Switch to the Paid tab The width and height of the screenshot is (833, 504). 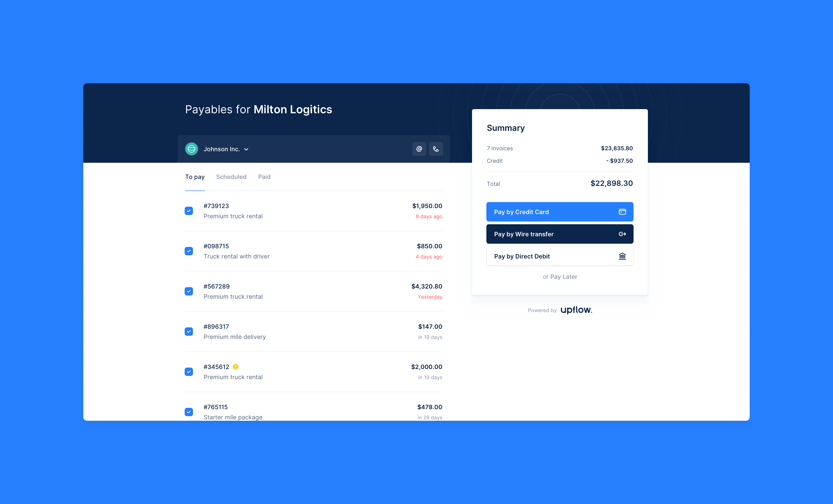point(264,177)
